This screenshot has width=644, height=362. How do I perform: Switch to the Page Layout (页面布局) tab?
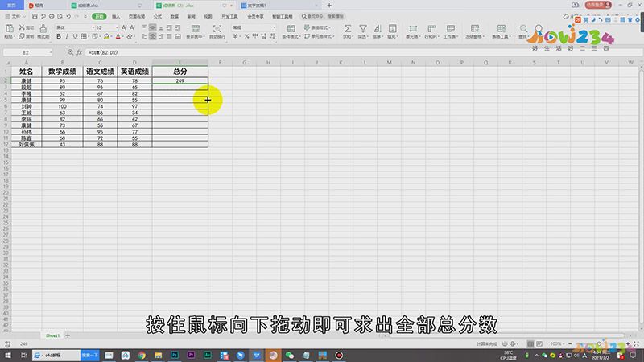click(137, 16)
